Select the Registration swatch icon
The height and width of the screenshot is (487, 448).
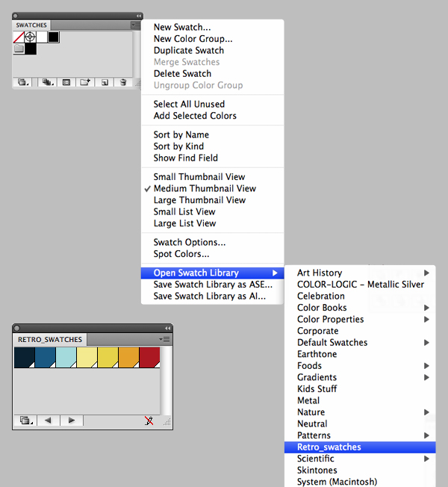tap(30, 37)
